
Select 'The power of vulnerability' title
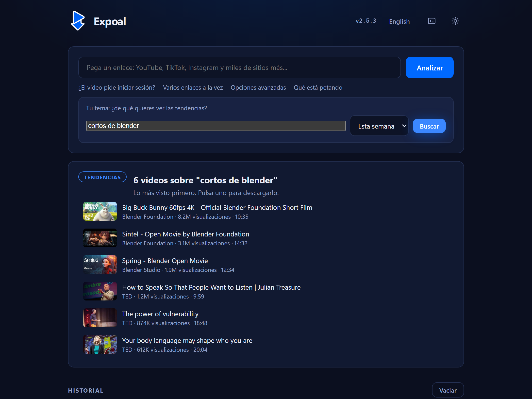[160, 314]
